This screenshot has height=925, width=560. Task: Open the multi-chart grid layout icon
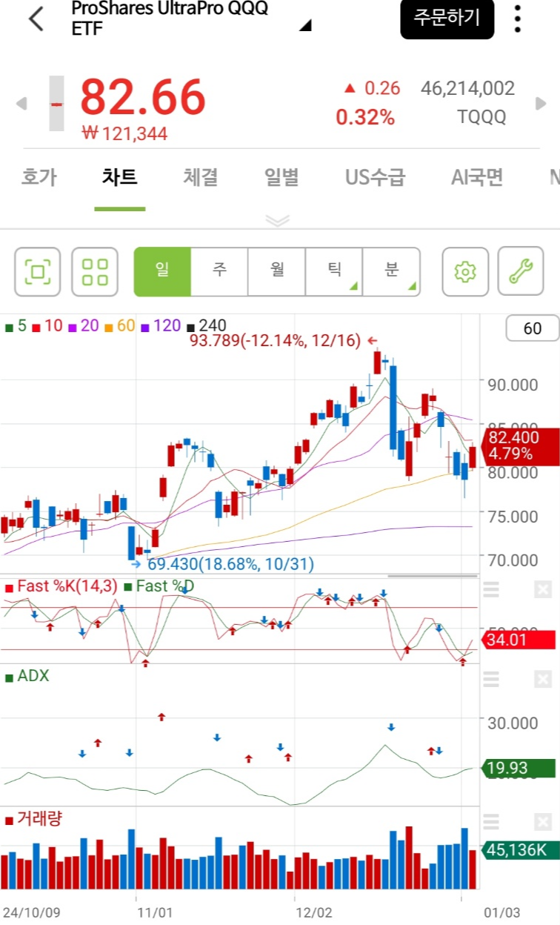click(95, 271)
